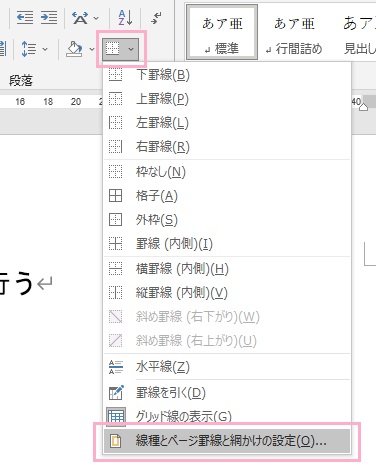Click the Sort A-Z icon

coord(126,18)
